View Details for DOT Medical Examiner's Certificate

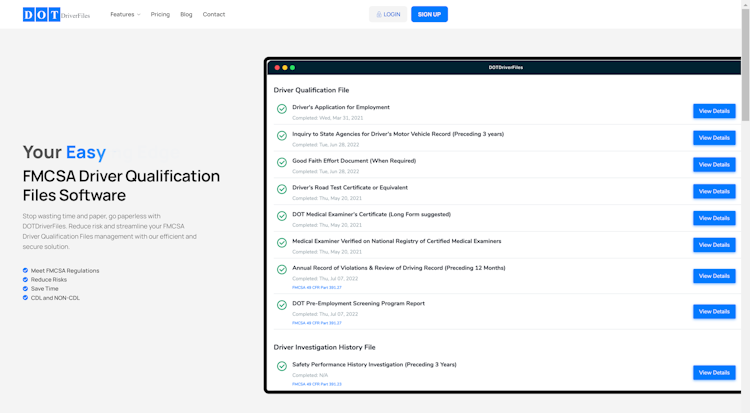714,218
